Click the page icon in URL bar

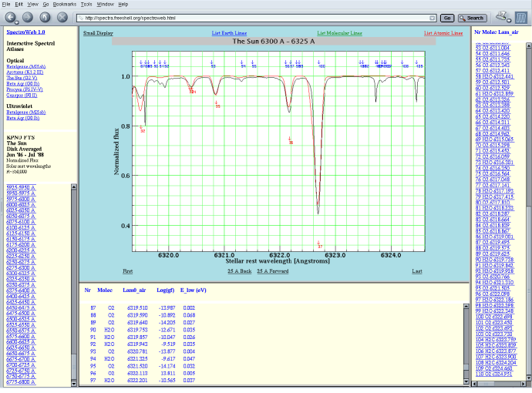pos(80,18)
